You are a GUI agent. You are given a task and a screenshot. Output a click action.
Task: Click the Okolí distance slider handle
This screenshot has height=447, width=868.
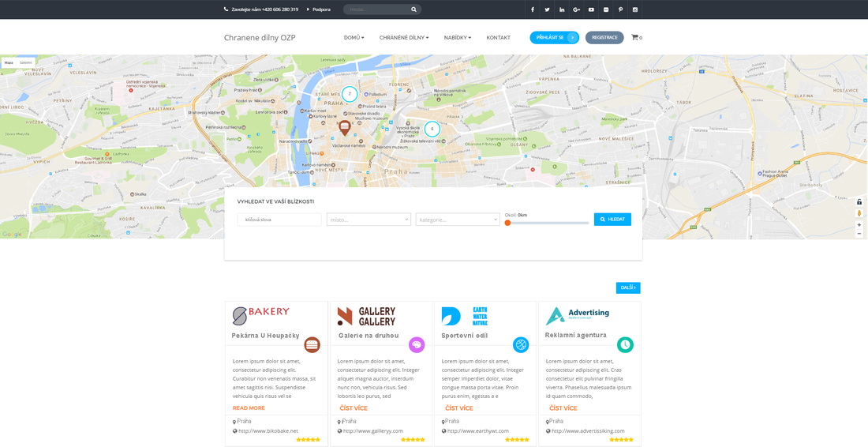pos(507,223)
